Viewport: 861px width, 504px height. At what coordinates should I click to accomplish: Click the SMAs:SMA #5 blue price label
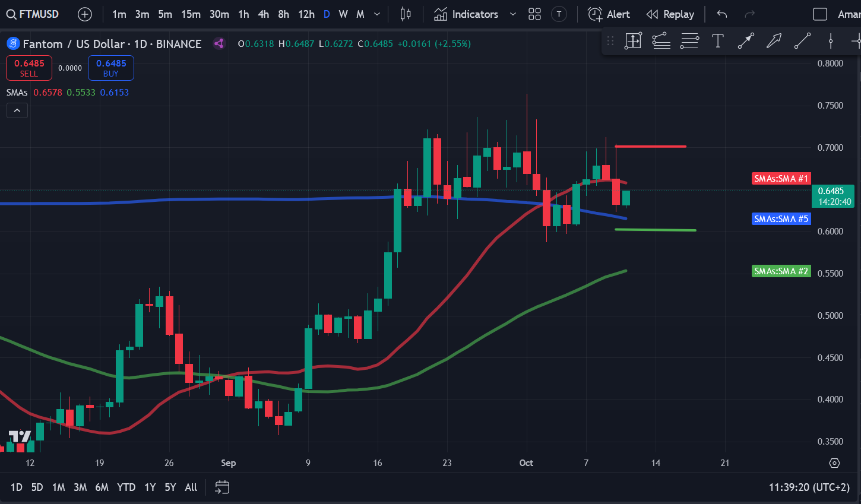click(781, 219)
